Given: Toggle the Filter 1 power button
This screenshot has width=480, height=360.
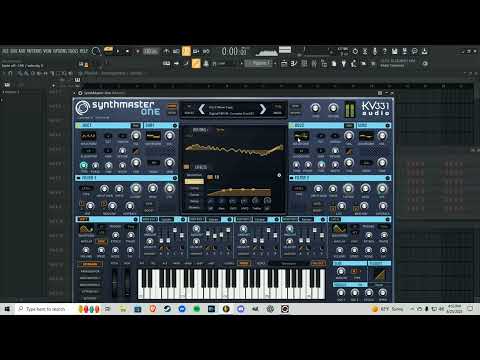Looking at the screenshot, I should point(175,178).
